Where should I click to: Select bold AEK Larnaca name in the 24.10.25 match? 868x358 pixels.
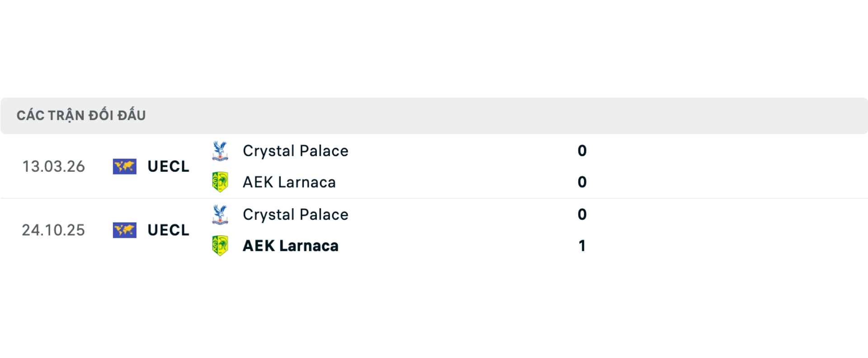tap(290, 246)
